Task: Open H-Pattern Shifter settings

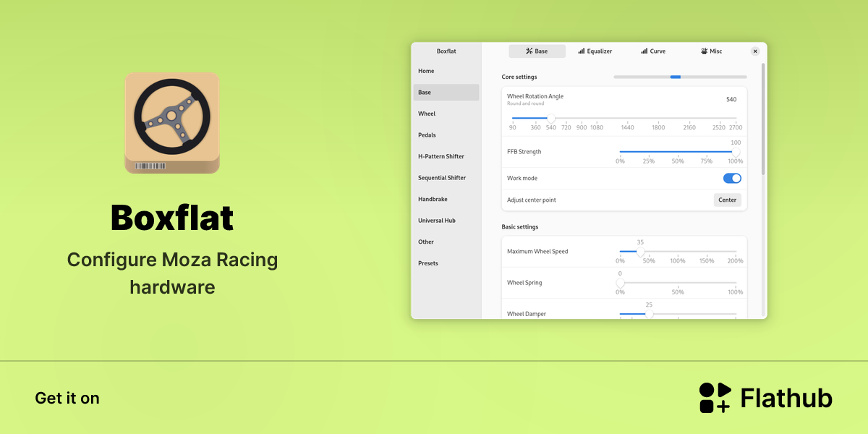Action: coord(446,156)
